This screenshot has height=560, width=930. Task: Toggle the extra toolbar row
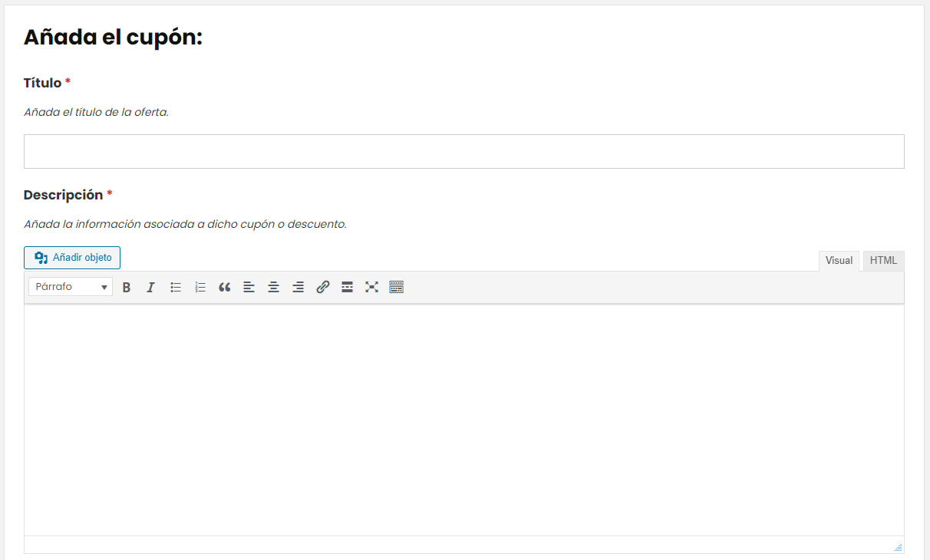[397, 287]
